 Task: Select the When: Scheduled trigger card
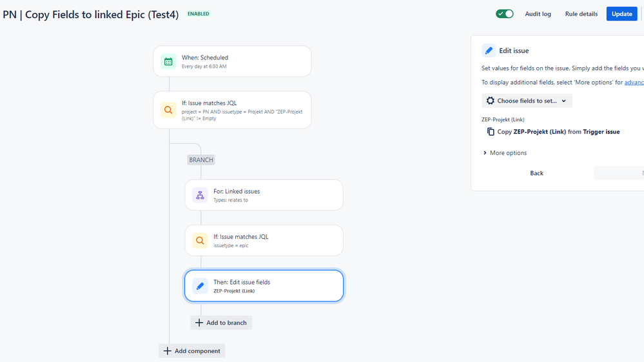click(x=232, y=61)
